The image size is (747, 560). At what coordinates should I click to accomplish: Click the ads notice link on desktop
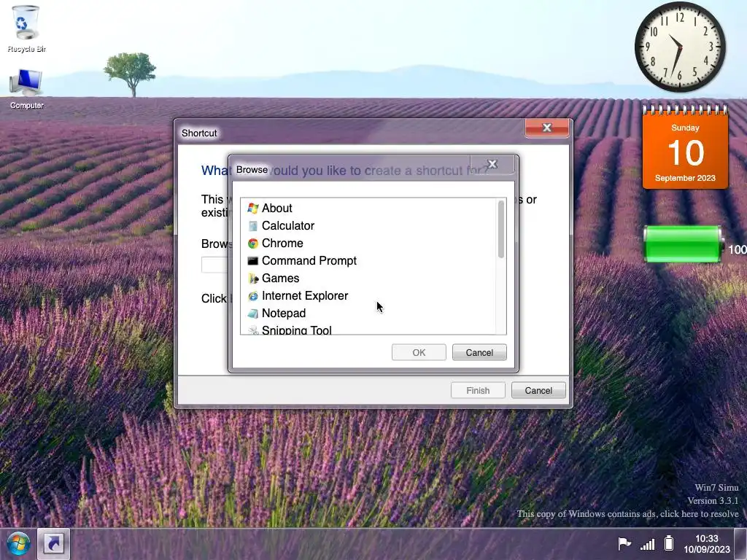[x=627, y=514]
